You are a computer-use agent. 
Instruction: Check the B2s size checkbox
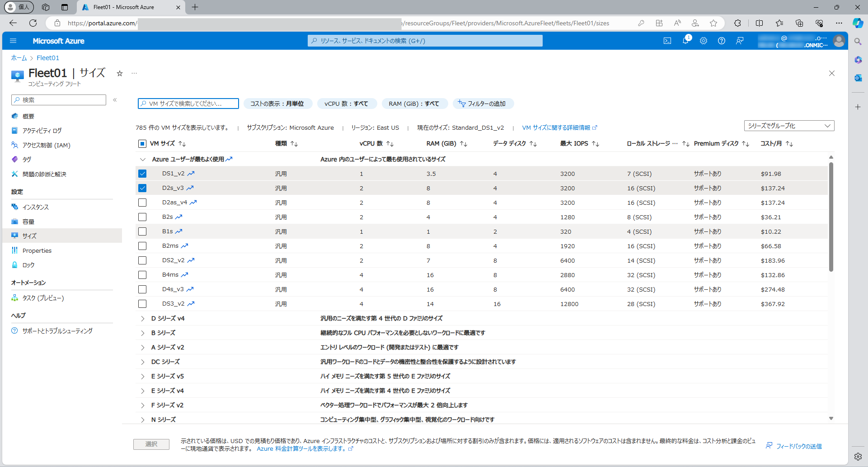(x=142, y=217)
